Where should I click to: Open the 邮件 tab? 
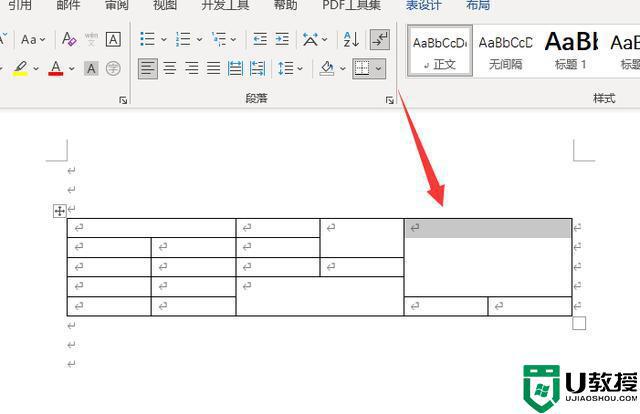pos(69,5)
